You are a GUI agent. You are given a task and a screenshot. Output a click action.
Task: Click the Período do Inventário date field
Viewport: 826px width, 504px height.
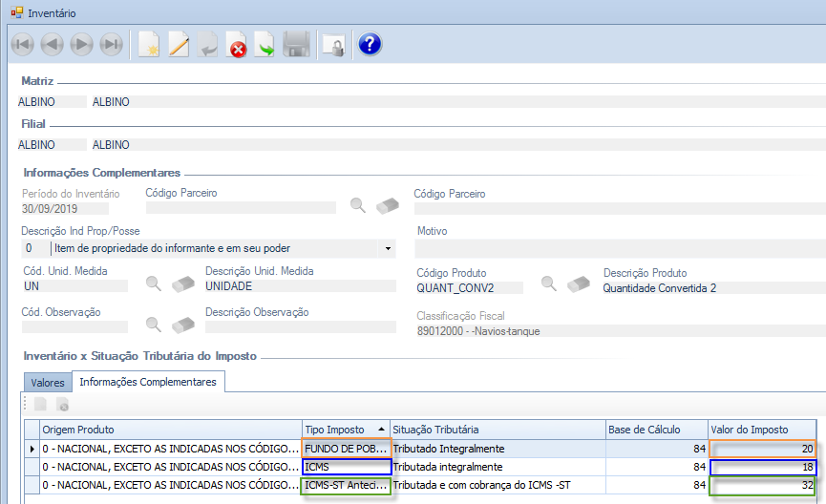[64, 207]
